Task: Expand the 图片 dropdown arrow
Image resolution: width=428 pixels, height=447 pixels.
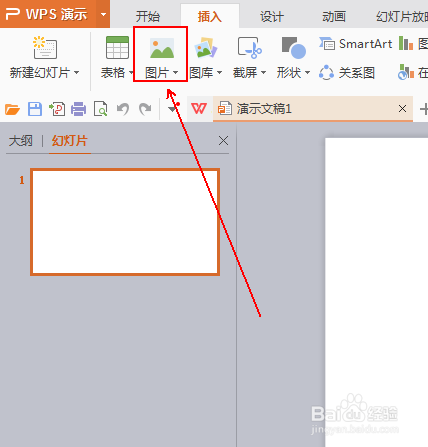Action: (x=176, y=72)
